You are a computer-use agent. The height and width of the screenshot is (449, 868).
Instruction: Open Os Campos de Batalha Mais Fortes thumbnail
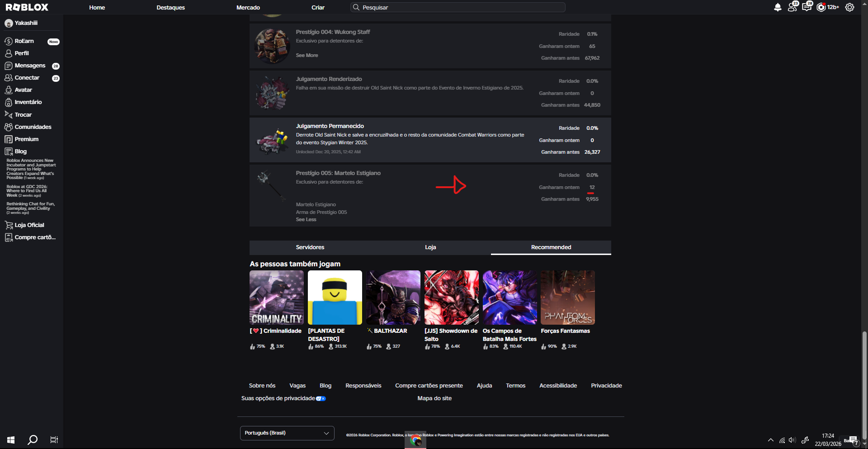pyautogui.click(x=510, y=298)
